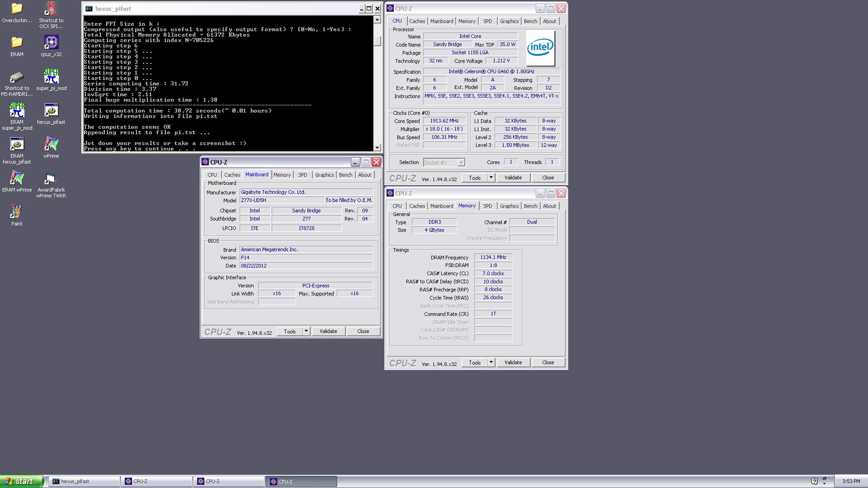Activate second CPU-Z taskbar button
868x488 pixels.
[229, 481]
